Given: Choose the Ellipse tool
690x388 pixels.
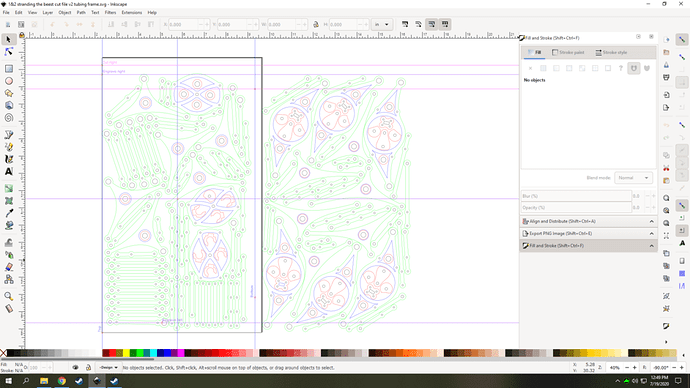Looking at the screenshot, I should point(8,81).
